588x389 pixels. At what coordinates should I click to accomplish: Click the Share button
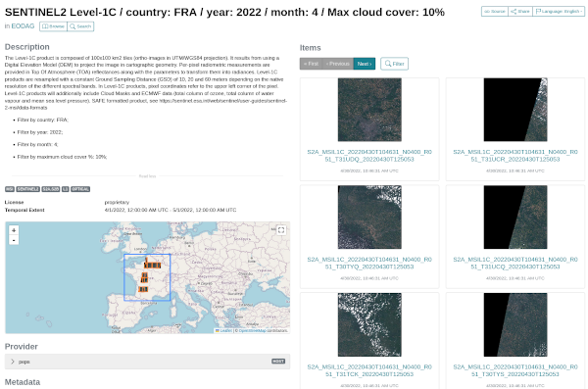coord(520,11)
